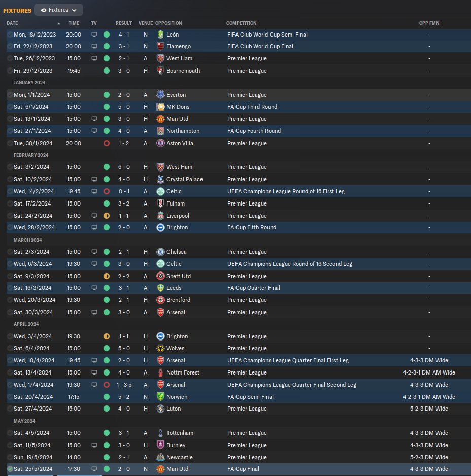Click the Chelsea club badge
The width and height of the screenshot is (471, 476).
160,252
